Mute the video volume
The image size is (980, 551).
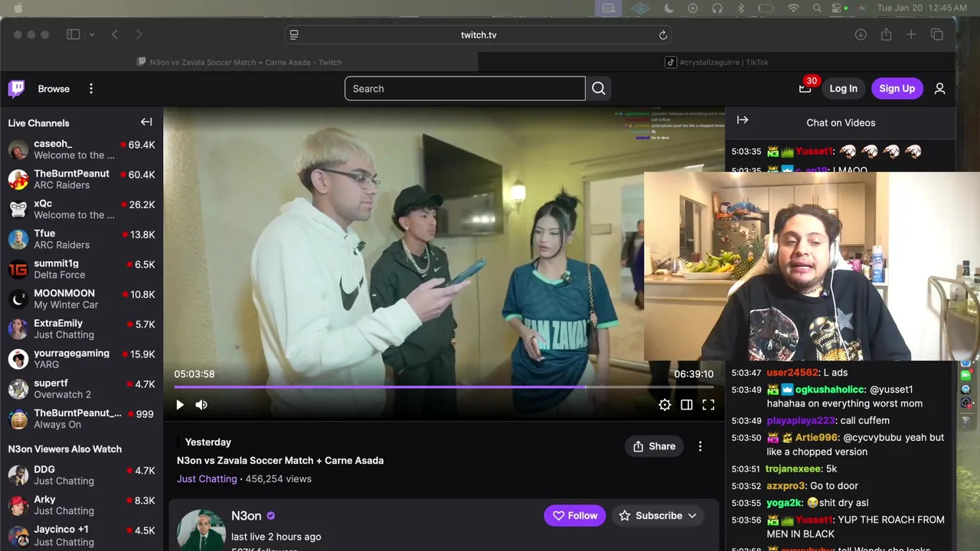point(201,405)
